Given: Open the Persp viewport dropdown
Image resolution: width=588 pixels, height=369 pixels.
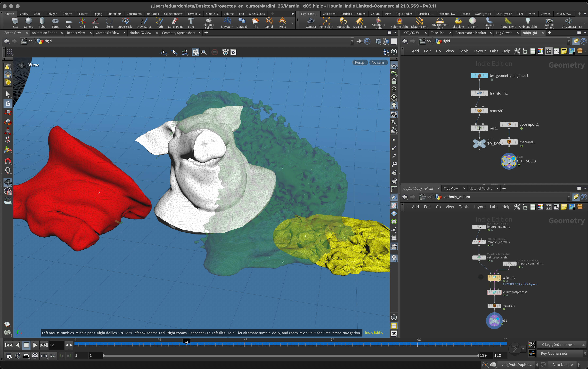Looking at the screenshot, I should (x=360, y=63).
